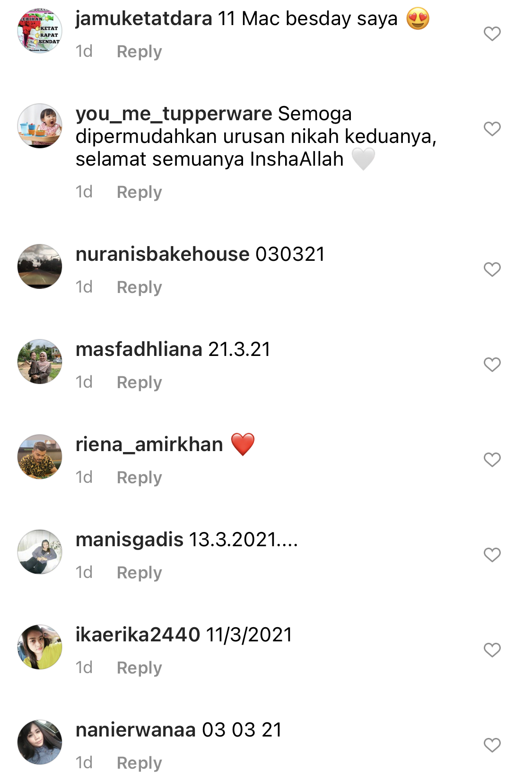This screenshot has height=781, width=532.
Task: Reply to you_me_tupperware's comment
Action: (139, 192)
